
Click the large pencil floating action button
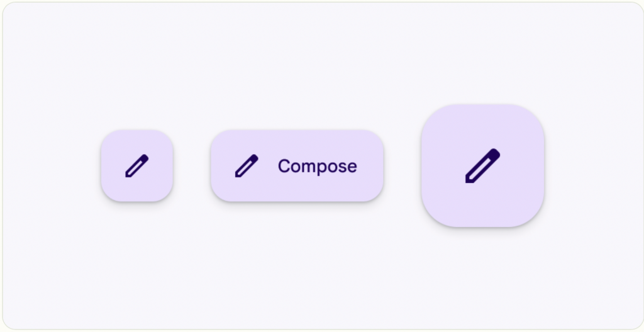tap(482, 165)
